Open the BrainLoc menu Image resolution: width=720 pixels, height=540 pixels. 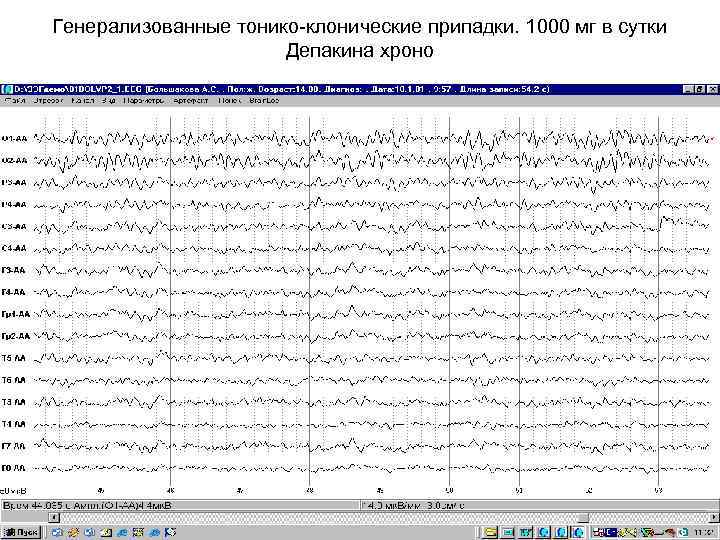[x=264, y=101]
